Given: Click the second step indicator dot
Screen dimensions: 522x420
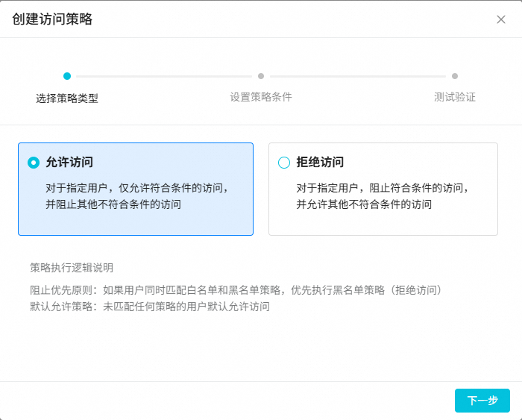Looking at the screenshot, I should 261,76.
